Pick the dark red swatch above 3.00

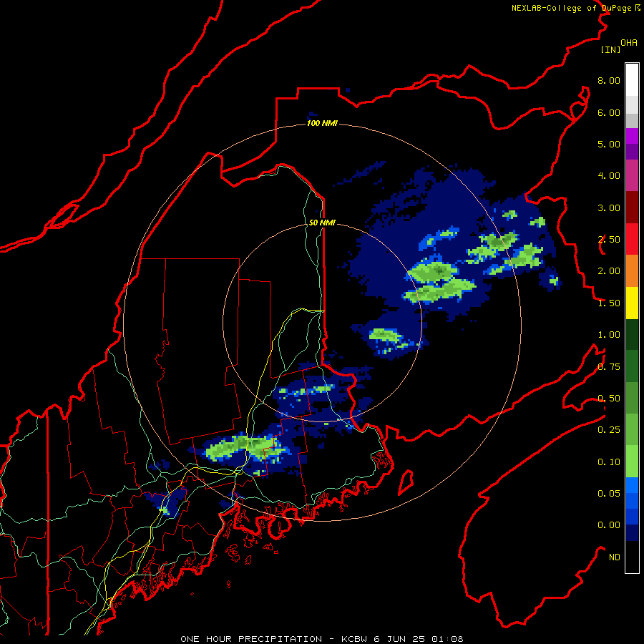(632, 208)
